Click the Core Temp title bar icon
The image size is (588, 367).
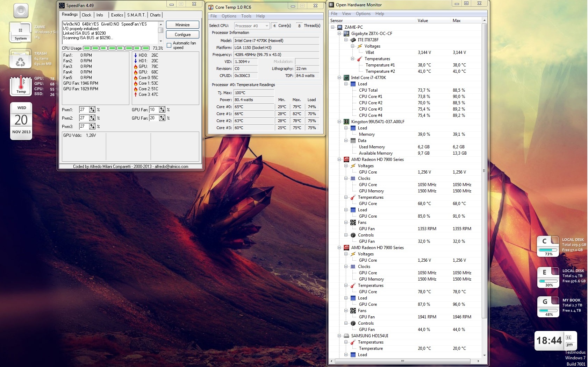211,7
